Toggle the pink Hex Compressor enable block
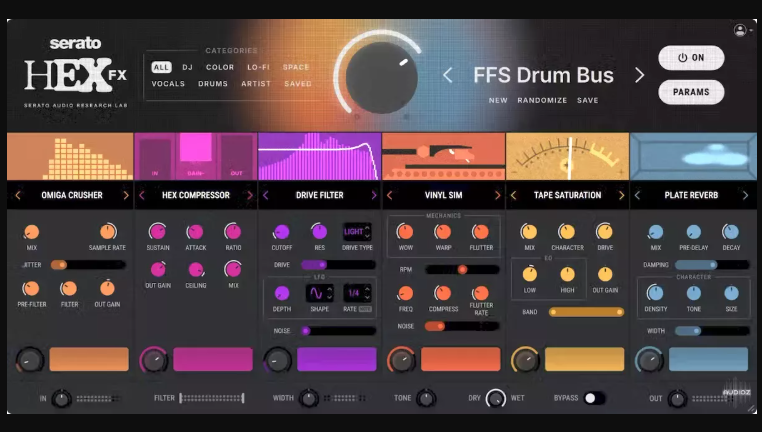This screenshot has width=762, height=432. pos(213,359)
